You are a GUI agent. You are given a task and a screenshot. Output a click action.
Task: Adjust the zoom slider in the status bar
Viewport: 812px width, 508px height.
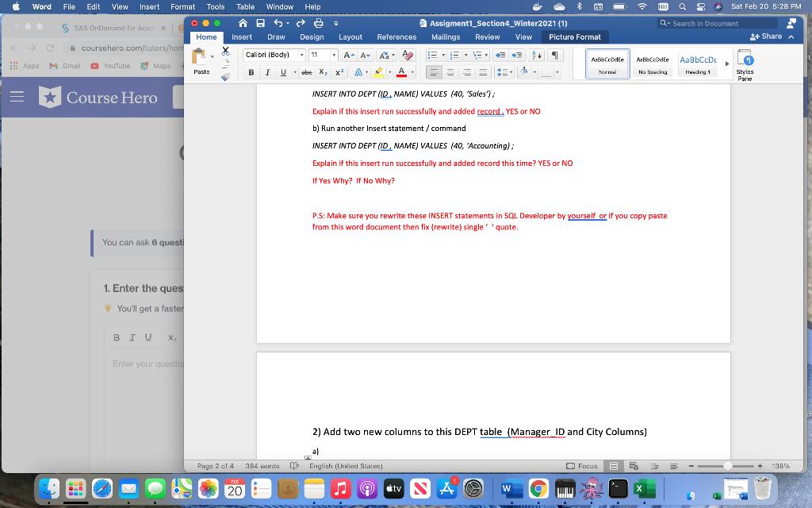click(x=730, y=466)
